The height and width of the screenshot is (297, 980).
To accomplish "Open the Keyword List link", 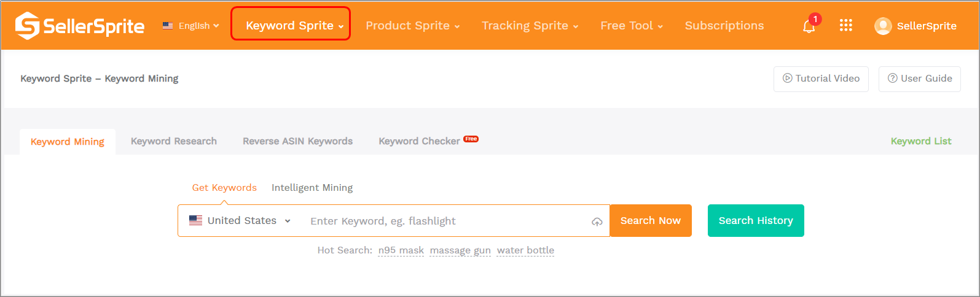I will (921, 141).
